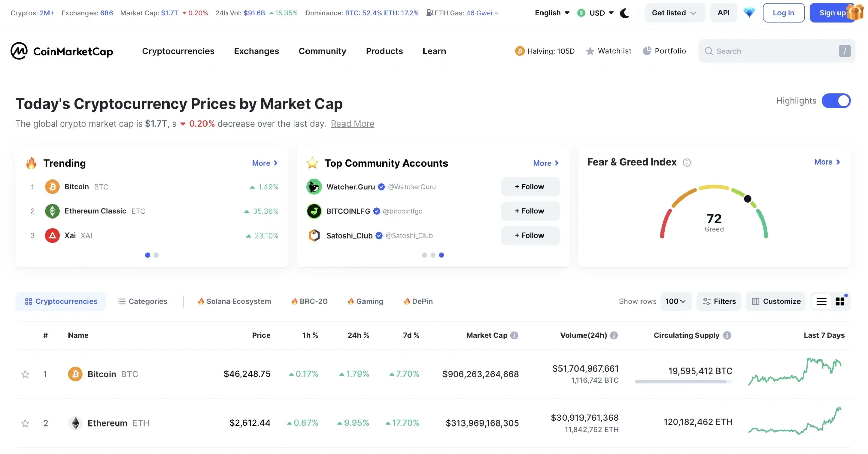Follow the Watcher.Guru account
The width and height of the screenshot is (868, 454).
pyautogui.click(x=530, y=186)
